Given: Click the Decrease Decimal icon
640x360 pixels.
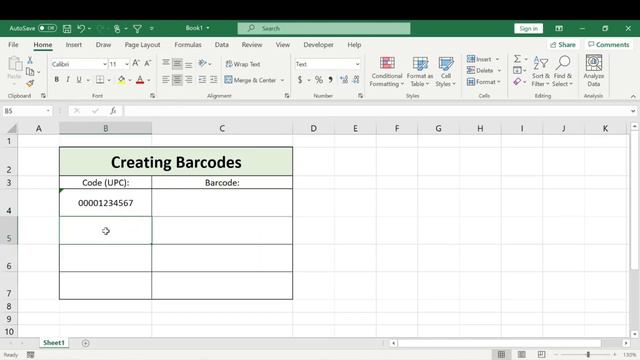Looking at the screenshot, I should (x=356, y=80).
